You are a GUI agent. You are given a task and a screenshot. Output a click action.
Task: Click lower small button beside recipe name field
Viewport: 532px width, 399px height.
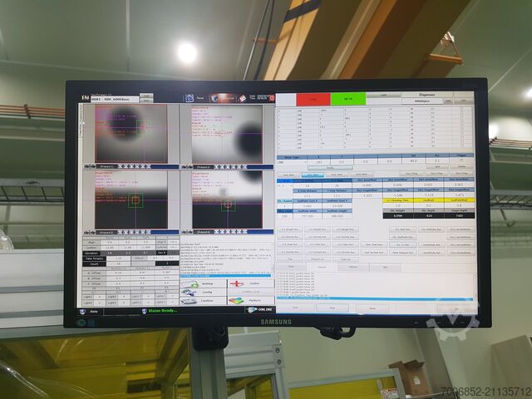click(x=146, y=101)
